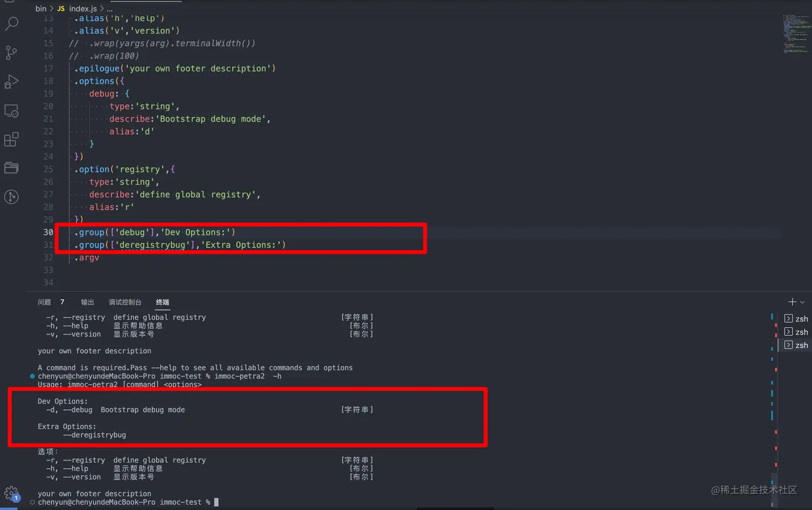
Task: Select the first zsh terminal instance
Action: (x=796, y=319)
